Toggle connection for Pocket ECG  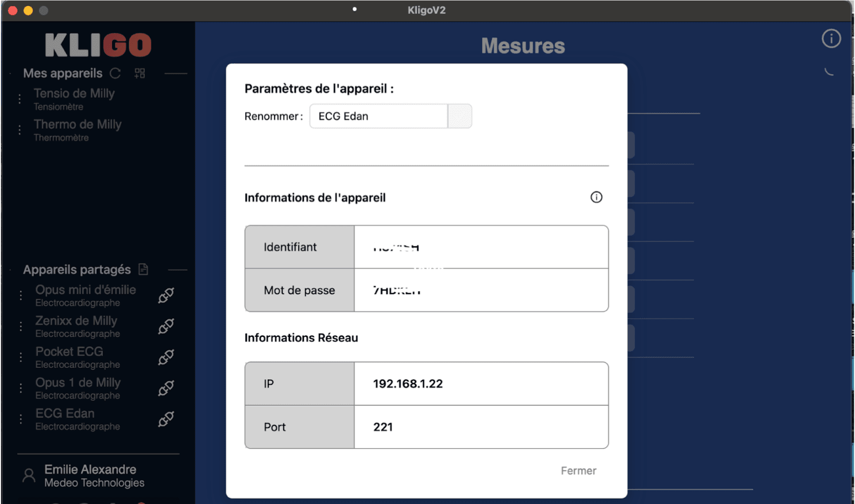pyautogui.click(x=165, y=357)
